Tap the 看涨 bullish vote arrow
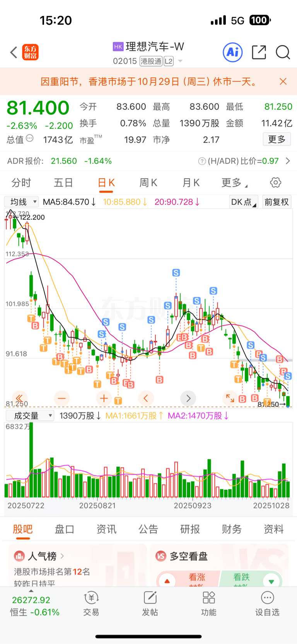This screenshot has width=297, height=644. [x=167, y=581]
